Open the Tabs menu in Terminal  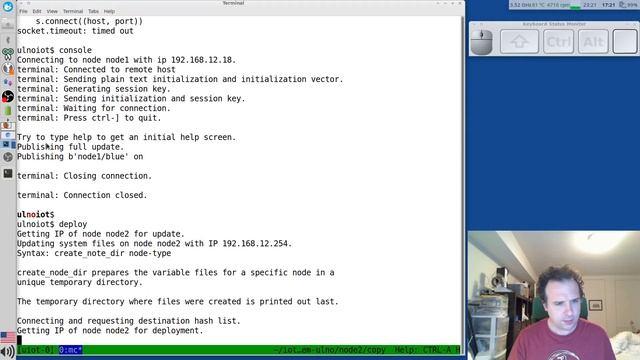(x=93, y=11)
